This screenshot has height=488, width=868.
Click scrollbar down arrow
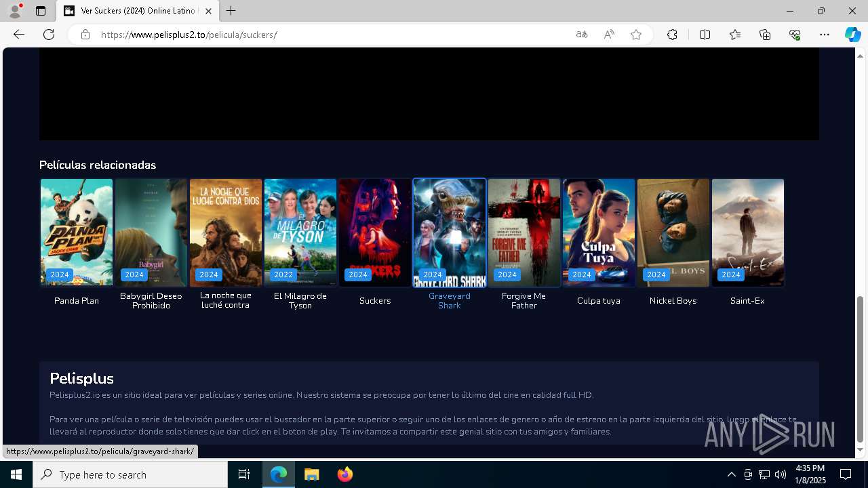click(x=861, y=450)
